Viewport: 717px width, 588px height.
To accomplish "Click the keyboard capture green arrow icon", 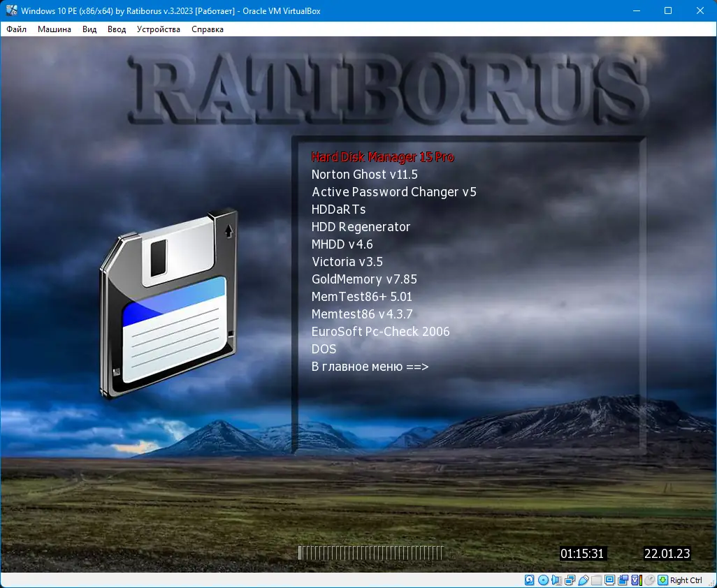I will [x=663, y=580].
